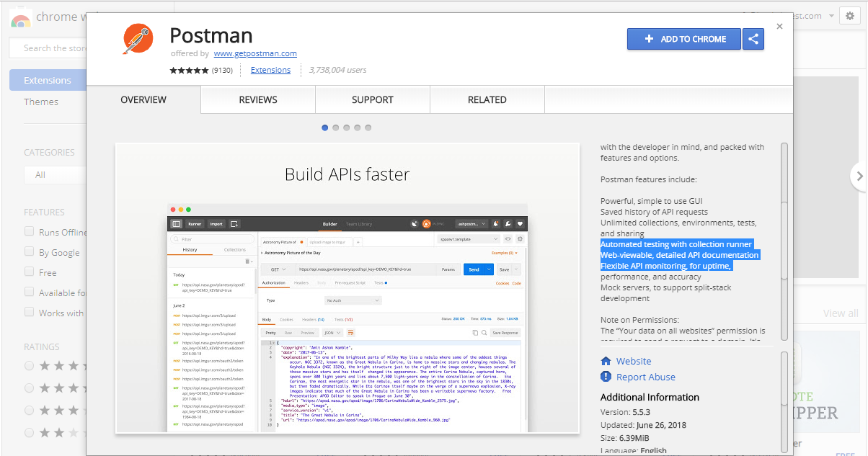Image resolution: width=868 pixels, height=456 pixels.
Task: Click the five-star rating for Postman
Action: pos(189,70)
